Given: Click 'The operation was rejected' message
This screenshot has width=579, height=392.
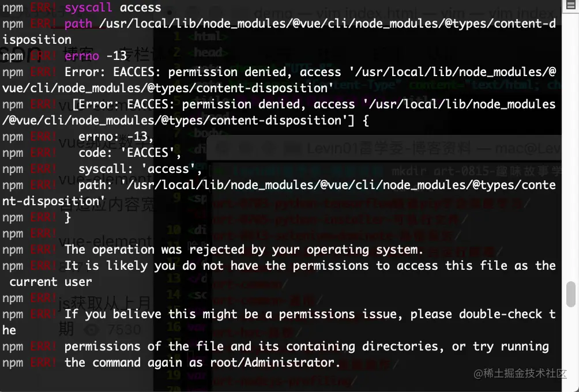Looking at the screenshot, I should pyautogui.click(x=243, y=250).
